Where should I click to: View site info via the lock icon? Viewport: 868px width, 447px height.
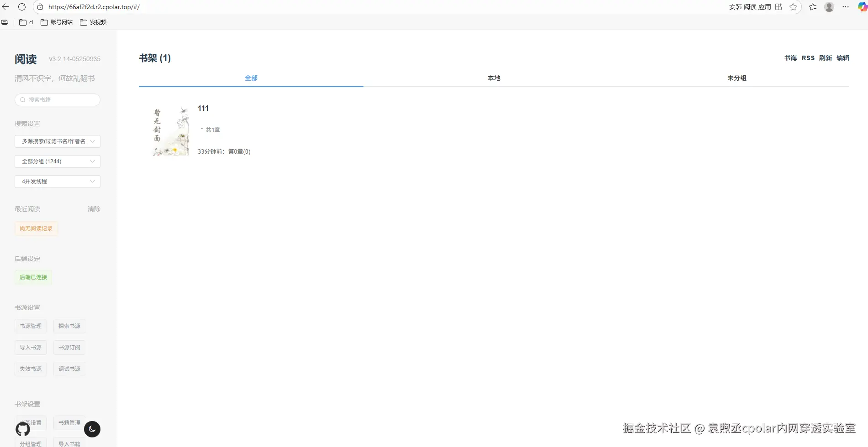pyautogui.click(x=40, y=7)
